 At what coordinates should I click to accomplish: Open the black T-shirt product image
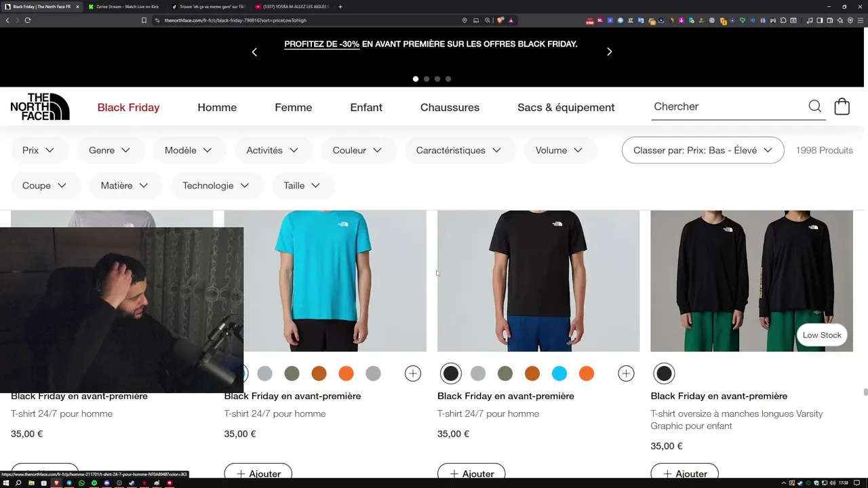(538, 281)
